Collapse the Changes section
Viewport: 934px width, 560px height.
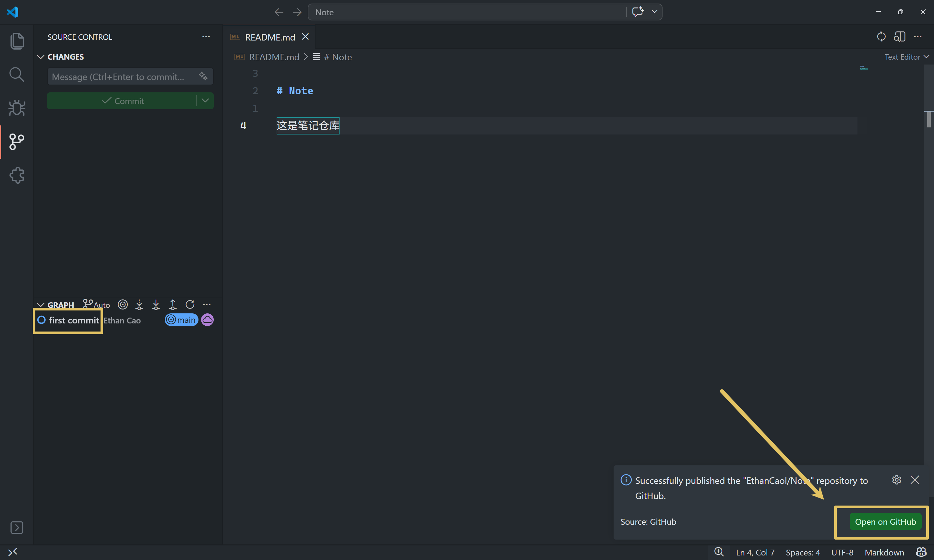point(41,57)
